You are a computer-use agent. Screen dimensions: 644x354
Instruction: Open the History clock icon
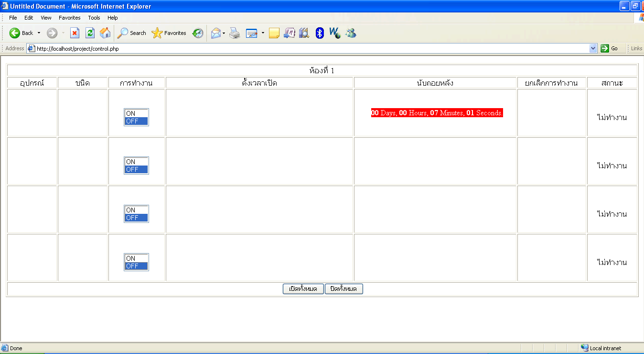198,33
